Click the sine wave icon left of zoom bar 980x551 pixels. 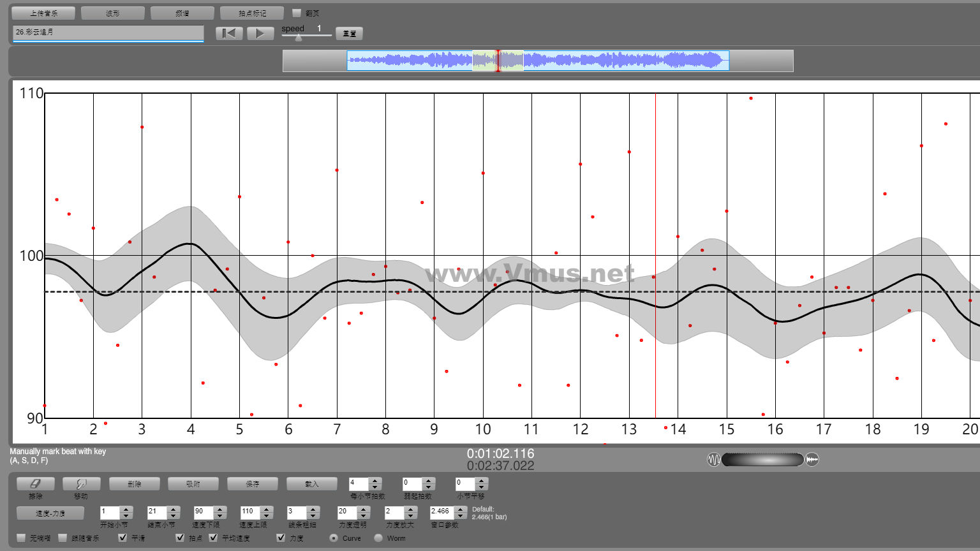point(713,459)
